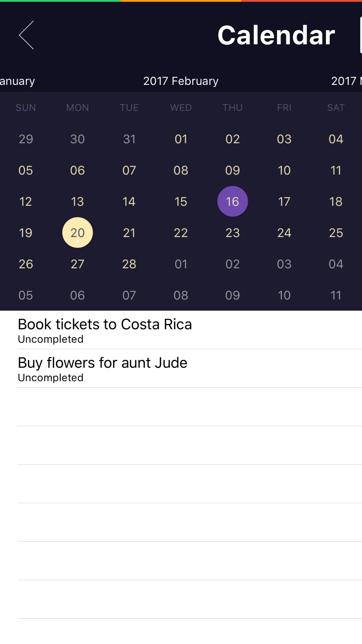
Task: Select Saturday February 25
Action: (x=336, y=233)
